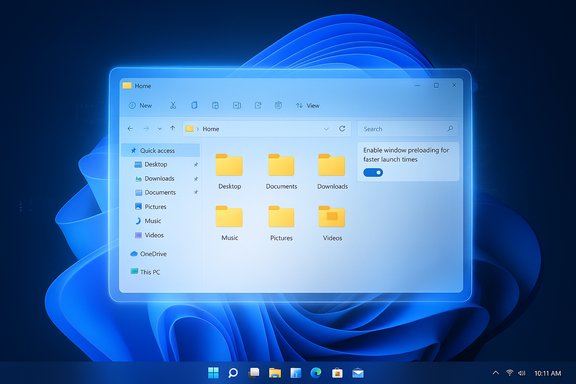This screenshot has width=576, height=384.
Task: Click the Share icon in toolbar
Action: (258, 105)
